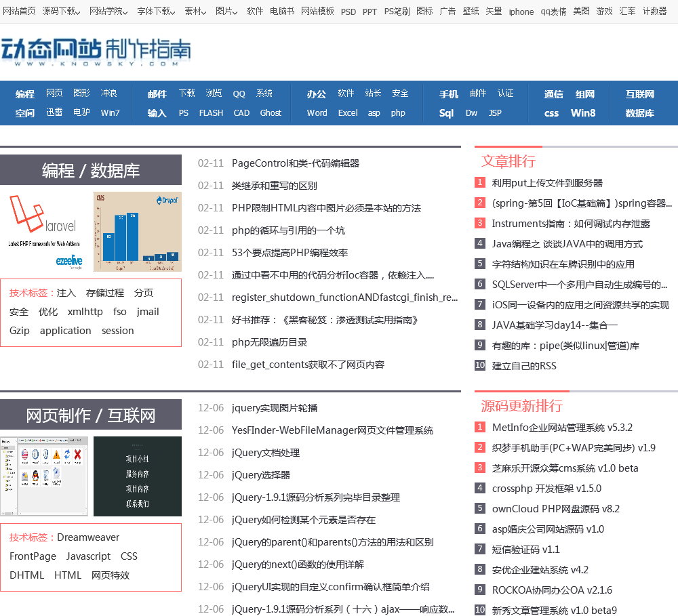Click the xmlhttp tech tag
Screen dimensions: 678x616
click(x=85, y=312)
